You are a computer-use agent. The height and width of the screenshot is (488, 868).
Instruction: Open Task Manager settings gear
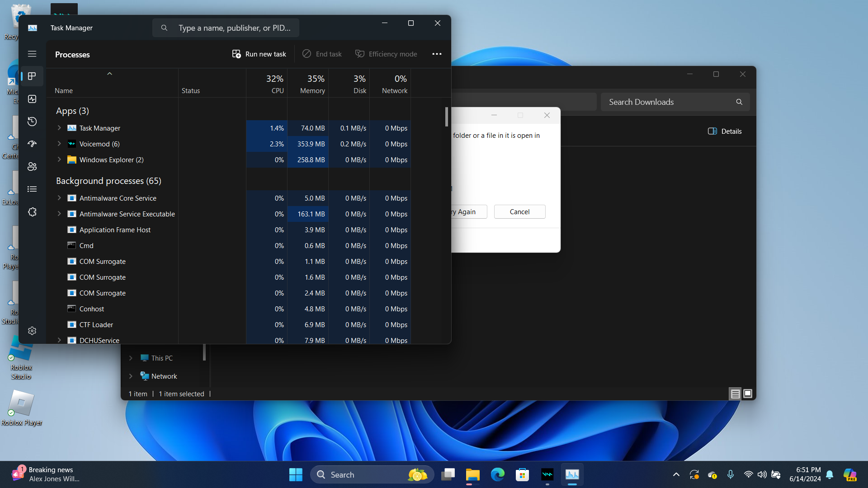coord(32,331)
